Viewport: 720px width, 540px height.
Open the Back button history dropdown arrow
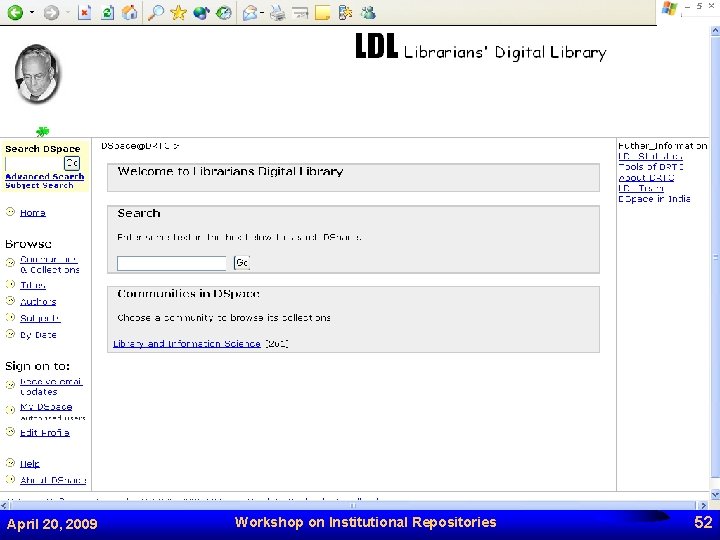click(x=32, y=12)
